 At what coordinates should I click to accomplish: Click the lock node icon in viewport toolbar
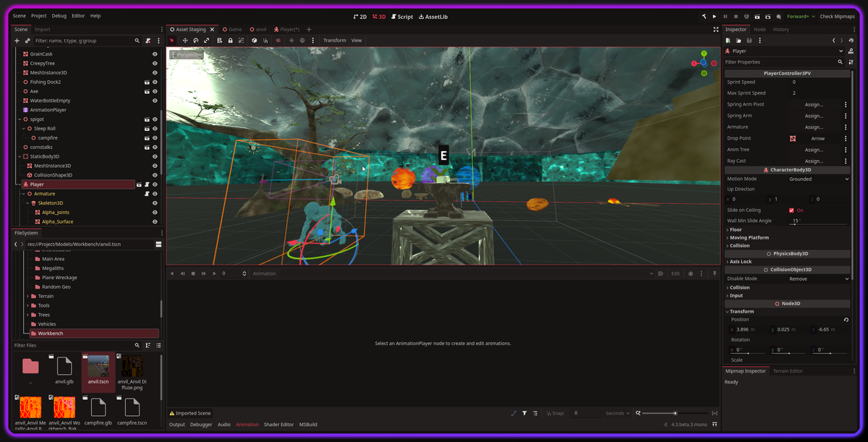[x=231, y=41]
